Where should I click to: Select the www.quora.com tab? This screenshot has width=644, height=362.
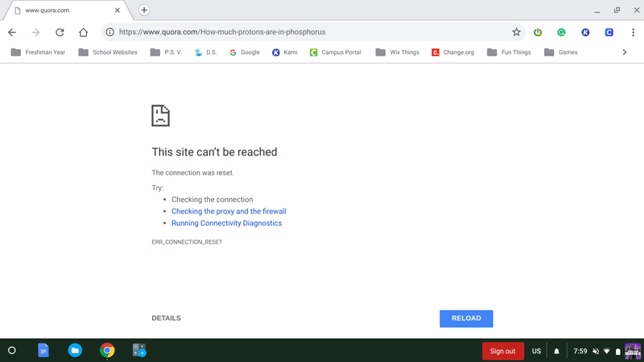click(64, 10)
